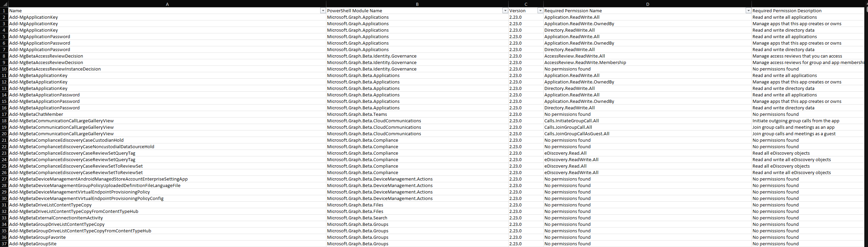Select cell 'Add-MgBetaDeviceManagementVirtualEndpointProvisioningPolicyConfig'
Image resolution: width=868 pixels, height=247 pixels.
167,199
